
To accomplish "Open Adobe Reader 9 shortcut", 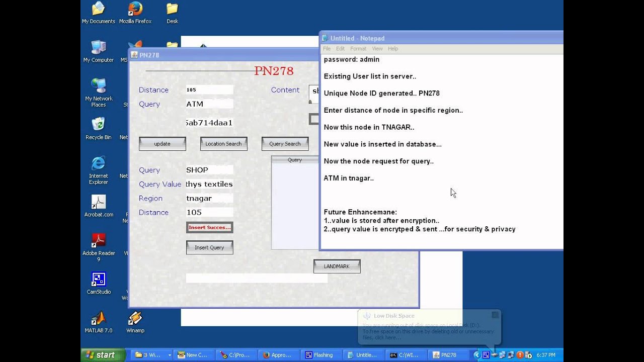I will point(99,248).
